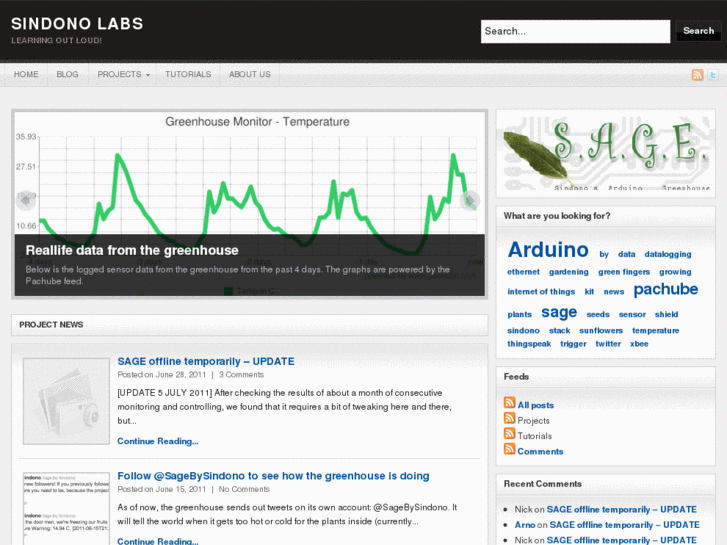The height and width of the screenshot is (545, 727).
Task: Select the green fingers tag
Action: point(624,272)
